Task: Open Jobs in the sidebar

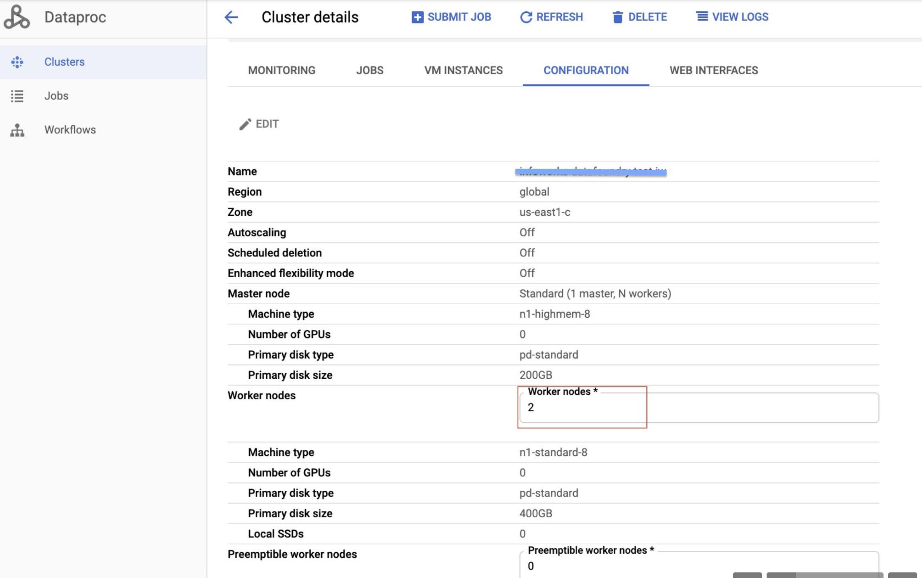Action: tap(103, 96)
